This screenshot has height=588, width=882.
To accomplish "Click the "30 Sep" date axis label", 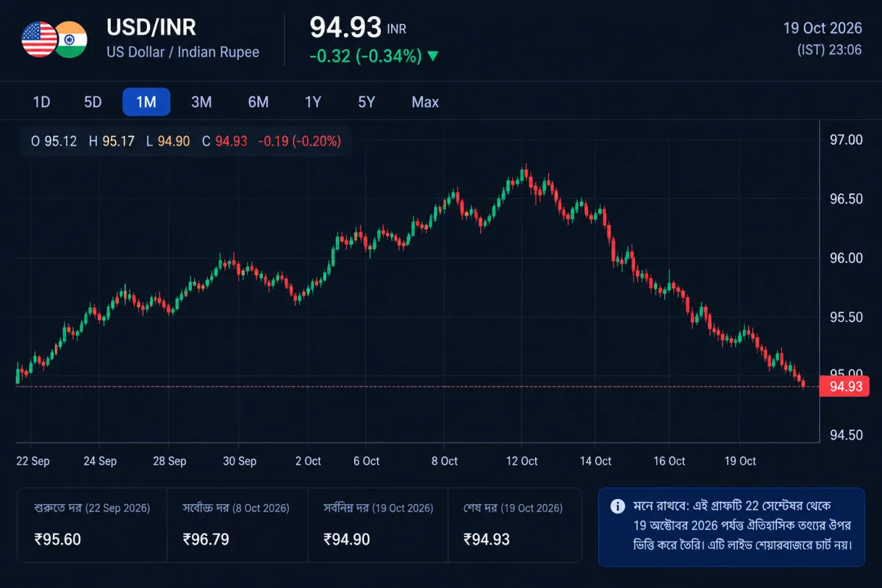I will pos(240,461).
